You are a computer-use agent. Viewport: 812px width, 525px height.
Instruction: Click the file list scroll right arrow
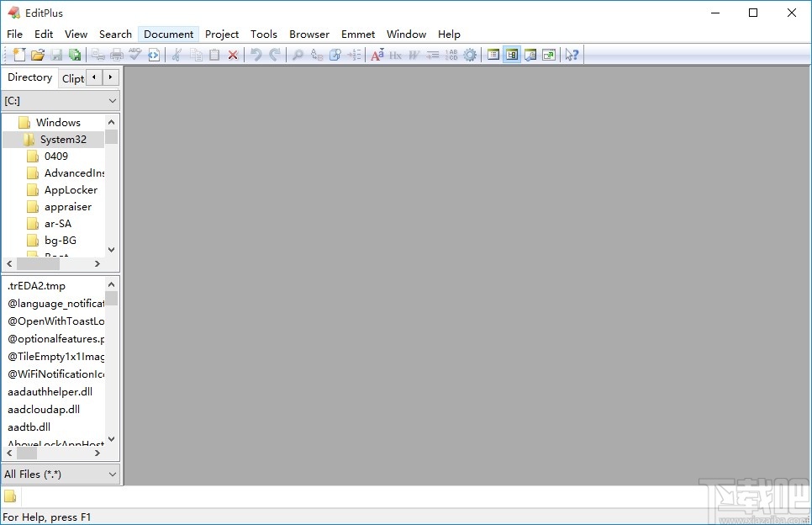click(x=97, y=453)
